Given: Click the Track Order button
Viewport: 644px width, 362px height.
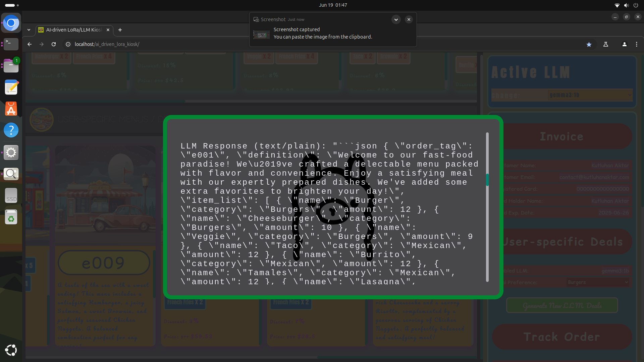Looking at the screenshot, I should [562, 337].
